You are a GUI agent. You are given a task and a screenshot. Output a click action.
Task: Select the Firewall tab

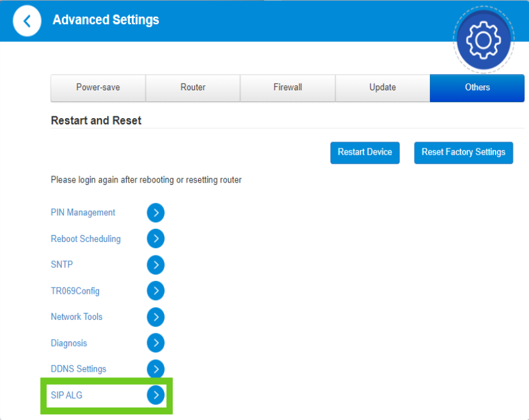pos(288,88)
